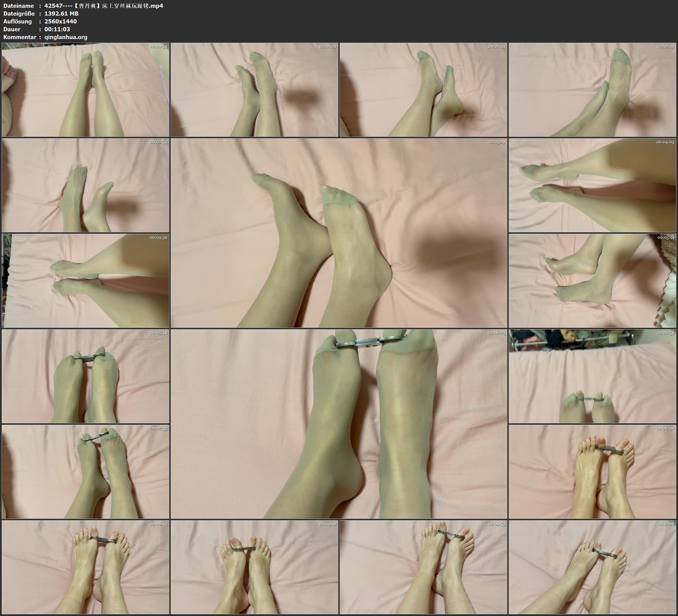The height and width of the screenshot is (616, 678).
Task: Select the frame timestamped 00:08:43
Action: coord(85,567)
